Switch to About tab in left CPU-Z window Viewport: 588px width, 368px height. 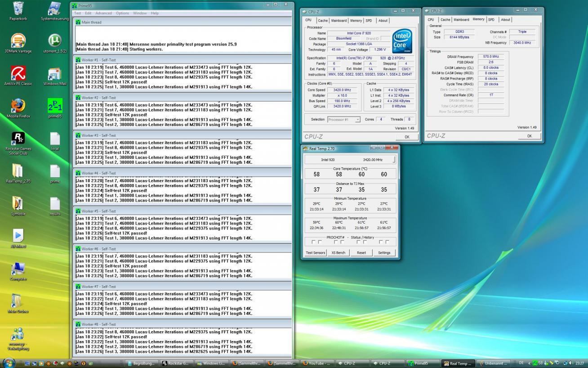pyautogui.click(x=383, y=21)
